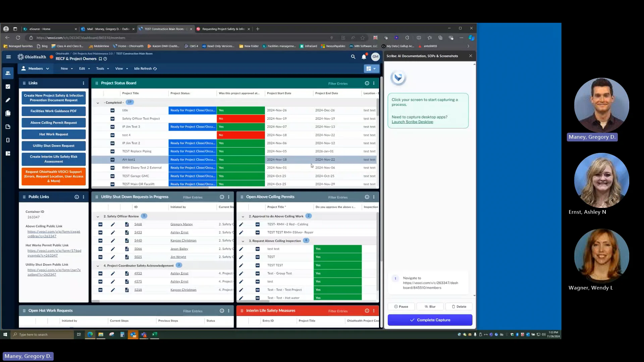The image size is (644, 362).
Task: Open Links panel three-dot options menu
Action: click(84, 83)
